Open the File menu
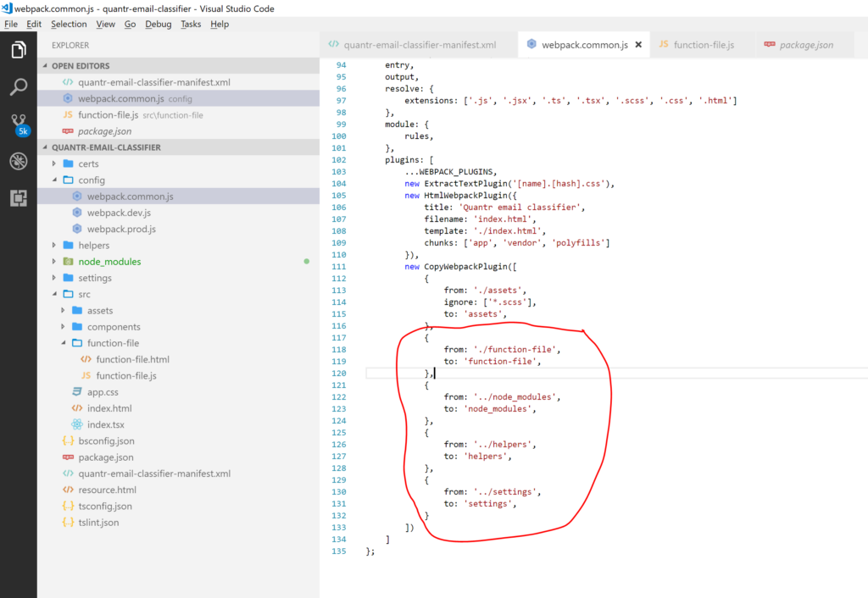The height and width of the screenshot is (598, 868). (10, 24)
